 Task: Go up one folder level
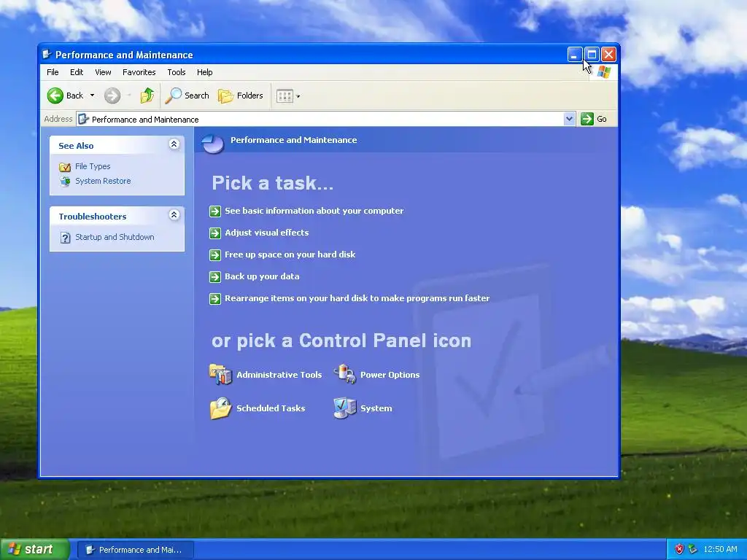tap(147, 96)
